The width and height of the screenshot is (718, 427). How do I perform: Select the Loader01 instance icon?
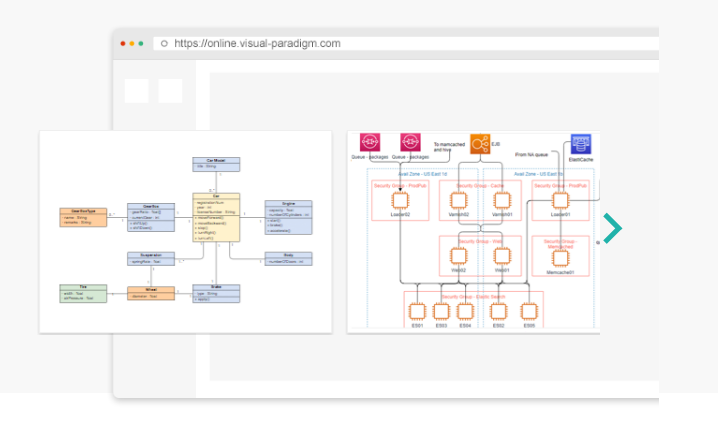[x=560, y=200]
